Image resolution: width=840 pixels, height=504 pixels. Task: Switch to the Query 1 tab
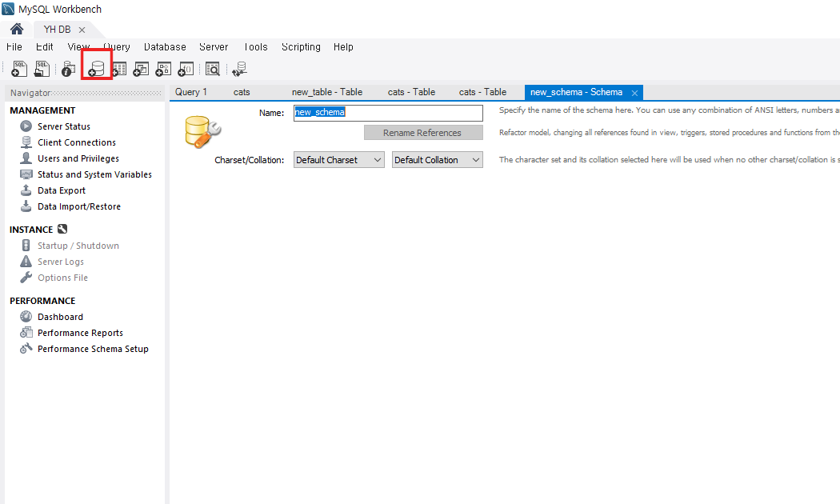click(x=191, y=91)
